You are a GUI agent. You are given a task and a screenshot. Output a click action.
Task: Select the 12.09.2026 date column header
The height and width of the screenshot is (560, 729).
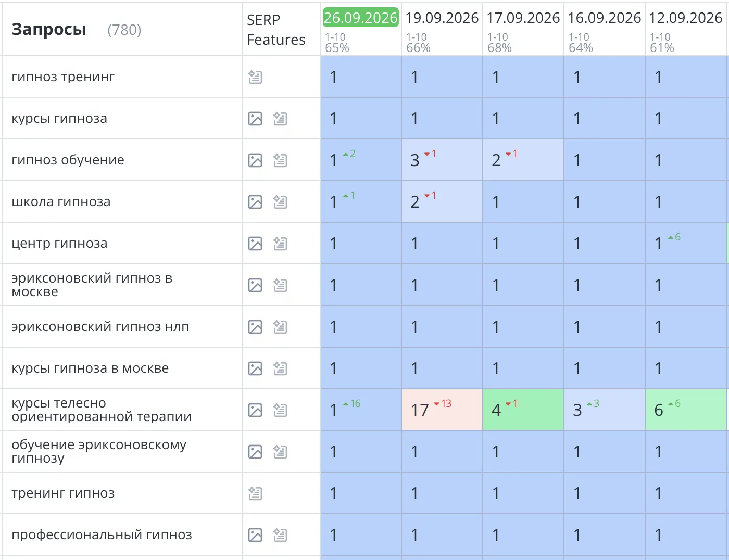point(686,18)
